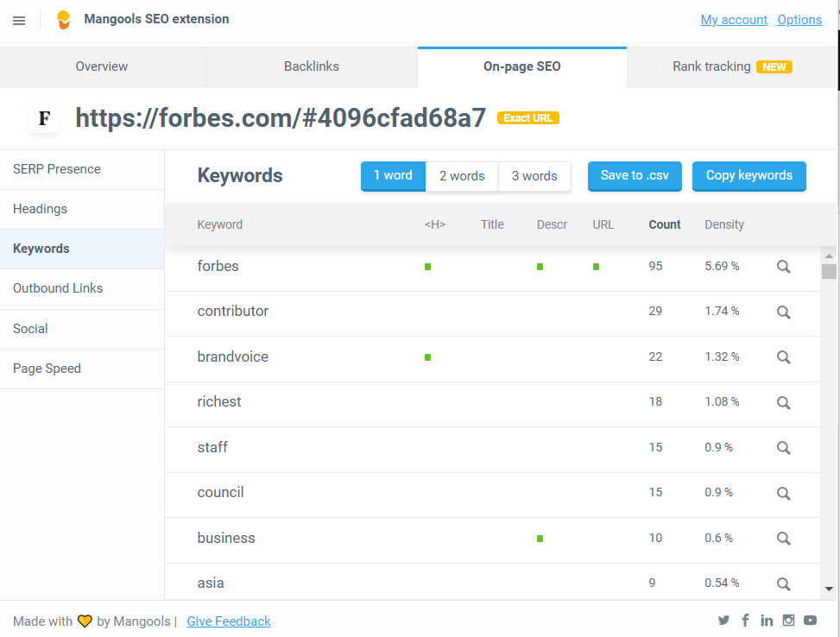Click the magnifier icon for forbes keyword
The image size is (840, 637).
pos(783,267)
